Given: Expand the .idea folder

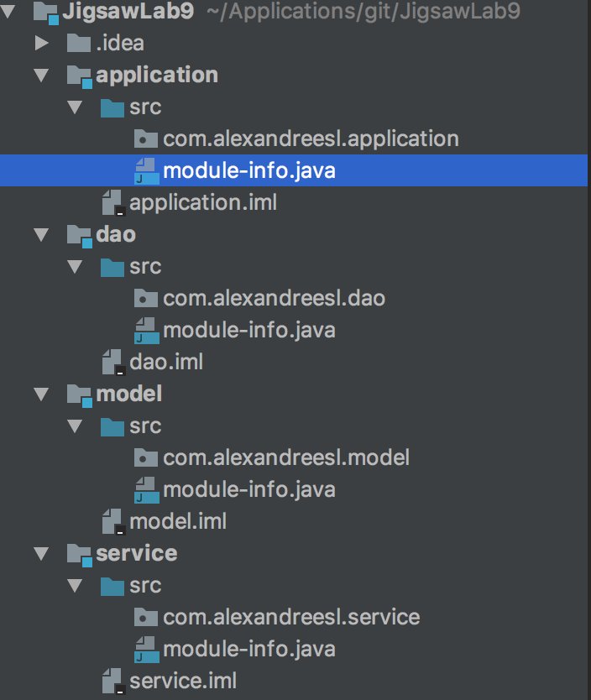Looking at the screenshot, I should pyautogui.click(x=39, y=44).
